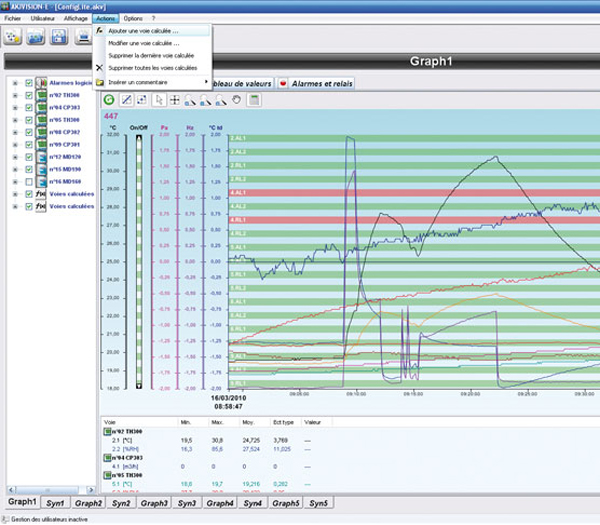The height and width of the screenshot is (525, 600).
Task: Click the X icon beside Supprimer toutes
Action: [x=99, y=68]
